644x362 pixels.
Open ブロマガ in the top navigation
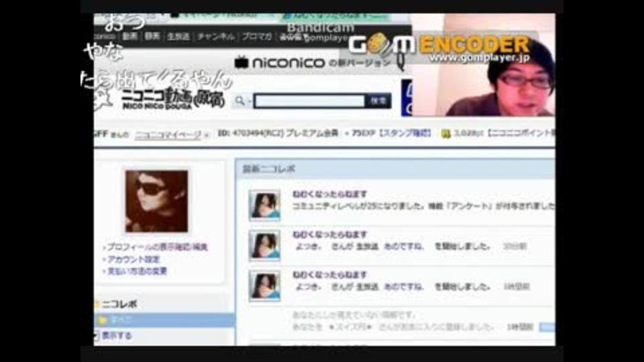tap(257, 36)
